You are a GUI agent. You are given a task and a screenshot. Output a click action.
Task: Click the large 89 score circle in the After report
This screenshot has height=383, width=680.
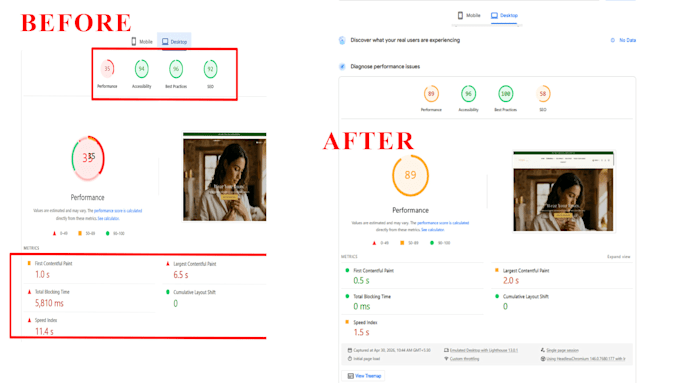[x=410, y=175]
